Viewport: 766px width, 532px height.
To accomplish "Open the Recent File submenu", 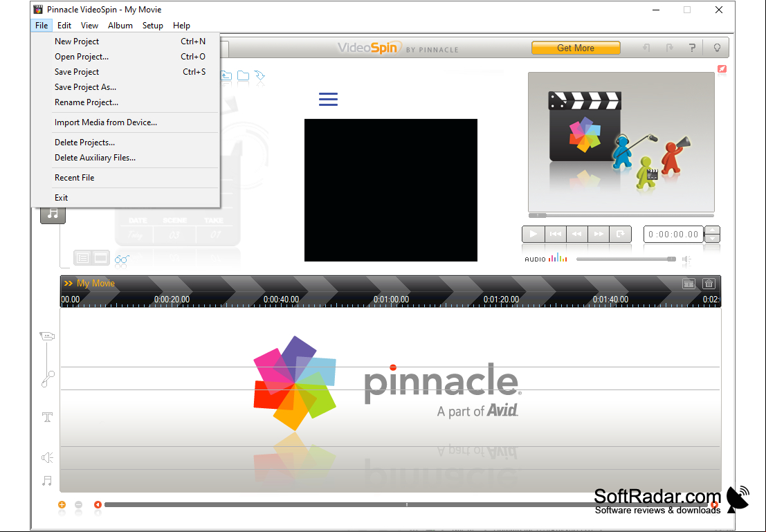I will pos(125,178).
